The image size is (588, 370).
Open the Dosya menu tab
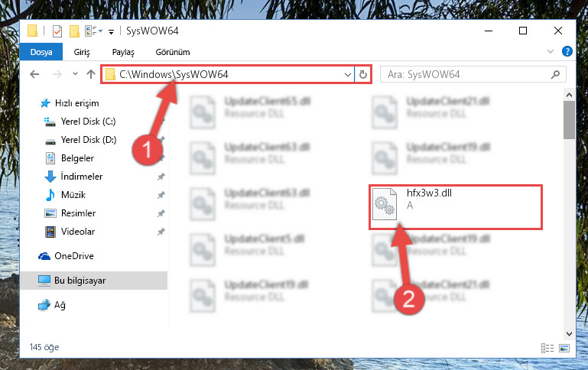point(41,52)
